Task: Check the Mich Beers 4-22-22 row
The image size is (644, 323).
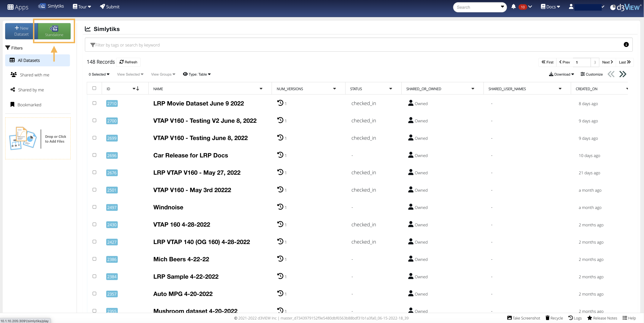Action: coord(95,259)
